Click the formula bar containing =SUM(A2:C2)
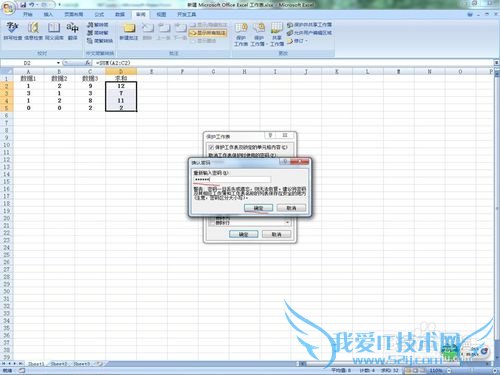This screenshot has height=375, width=500. click(x=293, y=63)
